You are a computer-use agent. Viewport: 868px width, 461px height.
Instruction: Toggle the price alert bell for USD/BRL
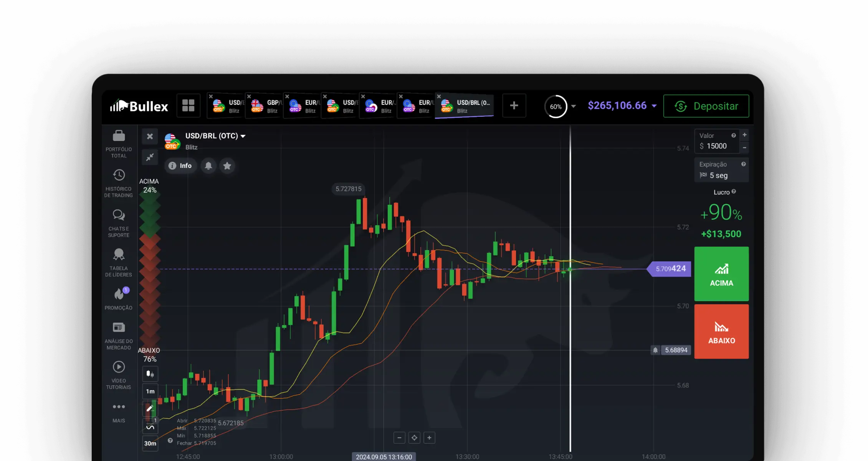(x=208, y=166)
